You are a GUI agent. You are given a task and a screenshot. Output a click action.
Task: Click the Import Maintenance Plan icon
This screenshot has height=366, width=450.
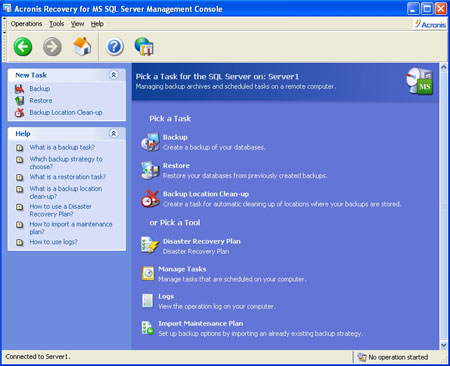click(148, 328)
